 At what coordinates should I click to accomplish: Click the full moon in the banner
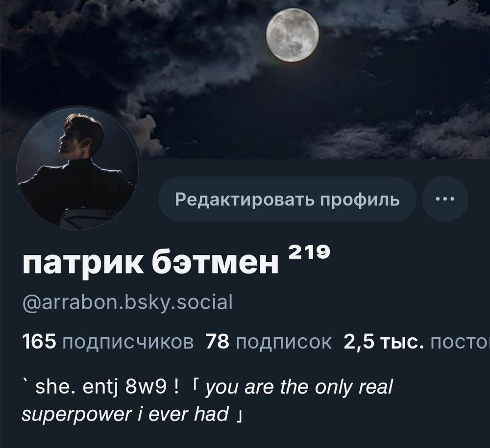(293, 35)
